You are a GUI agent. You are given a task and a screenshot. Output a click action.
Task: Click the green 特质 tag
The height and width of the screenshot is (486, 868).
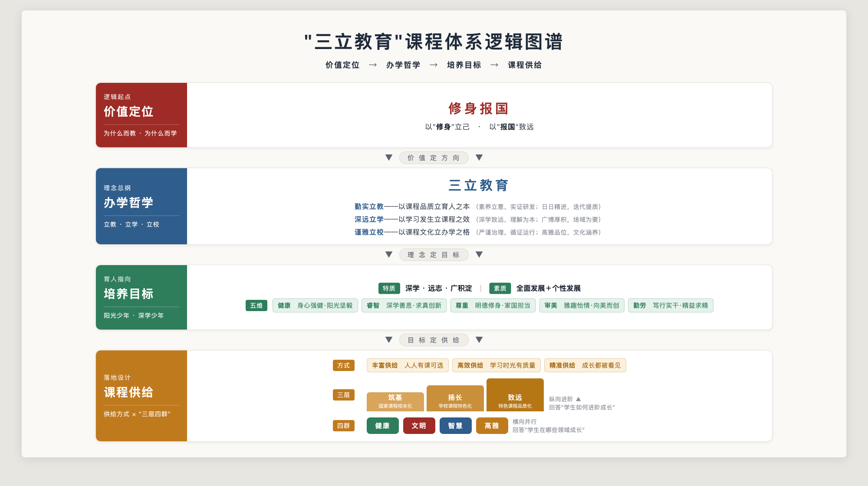389,289
